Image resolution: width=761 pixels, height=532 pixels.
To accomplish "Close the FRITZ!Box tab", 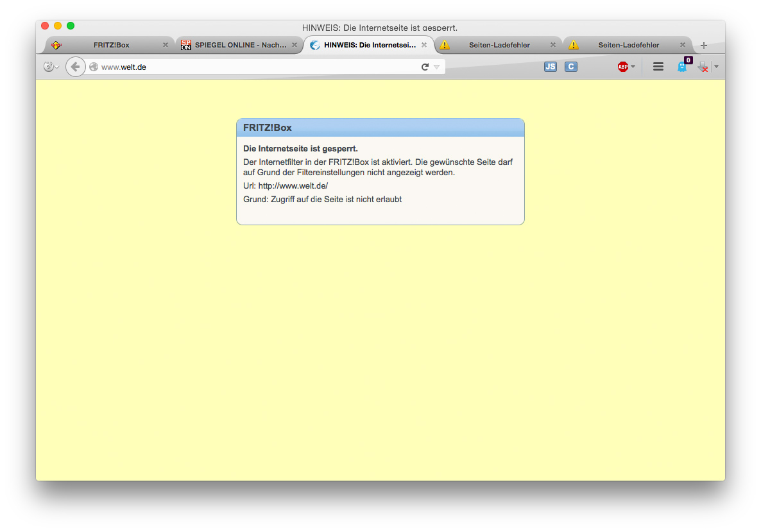I will (x=166, y=45).
